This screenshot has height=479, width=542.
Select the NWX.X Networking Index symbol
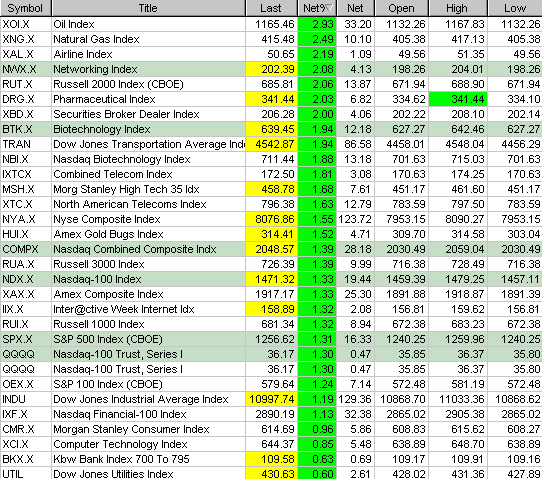[x=26, y=69]
